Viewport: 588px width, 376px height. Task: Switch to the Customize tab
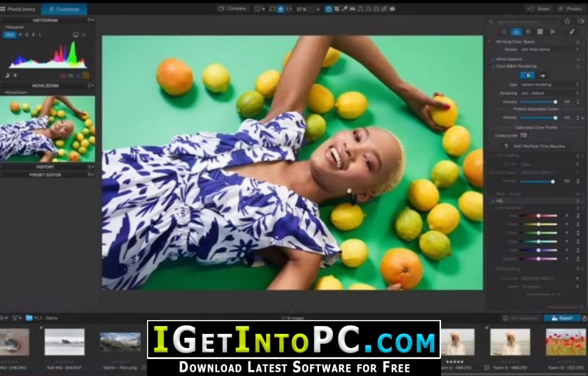pos(64,9)
